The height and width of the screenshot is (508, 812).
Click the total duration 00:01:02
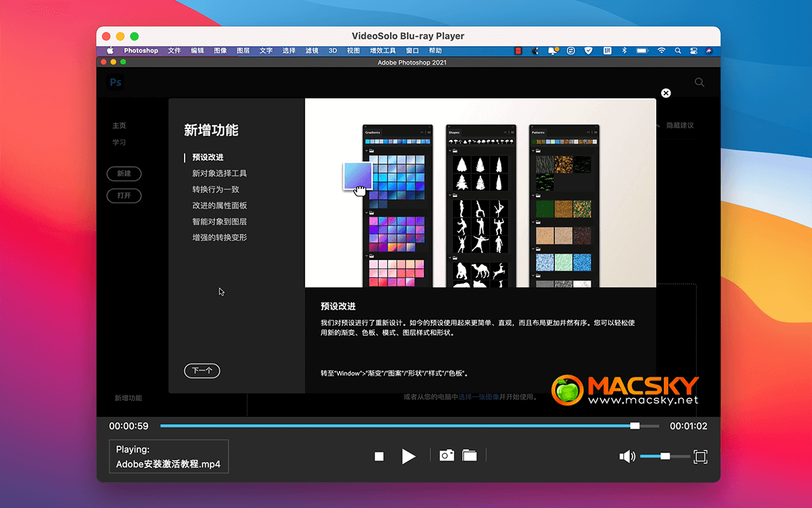[x=688, y=426]
